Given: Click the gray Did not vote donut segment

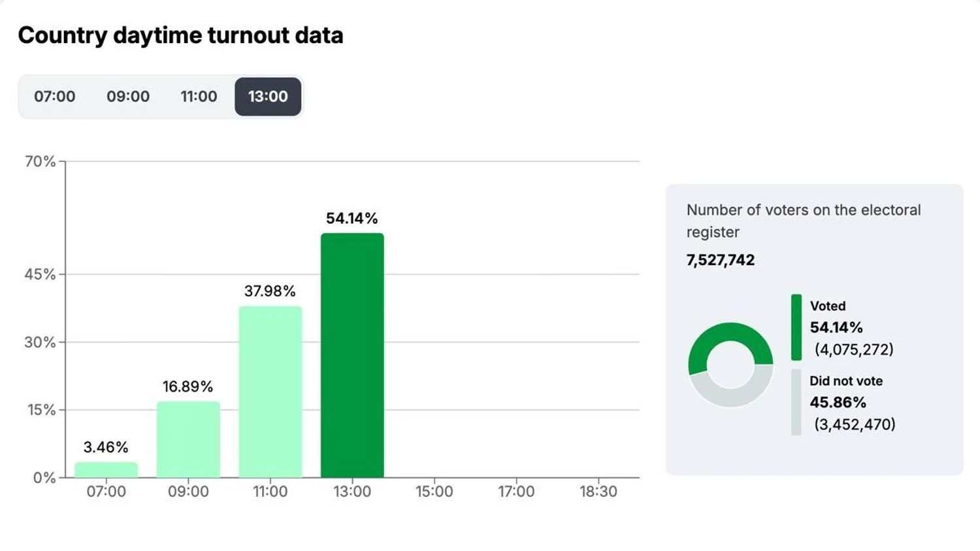Looking at the screenshot, I should point(730,396).
